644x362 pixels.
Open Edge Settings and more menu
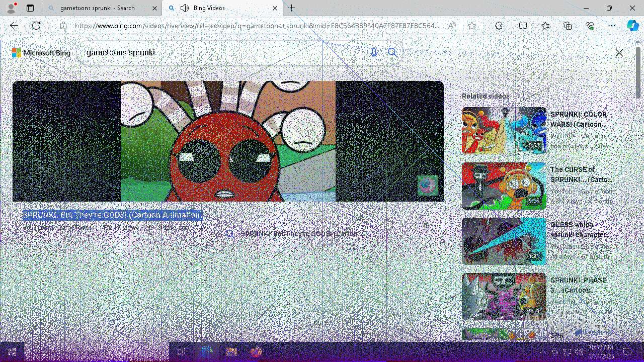click(612, 26)
